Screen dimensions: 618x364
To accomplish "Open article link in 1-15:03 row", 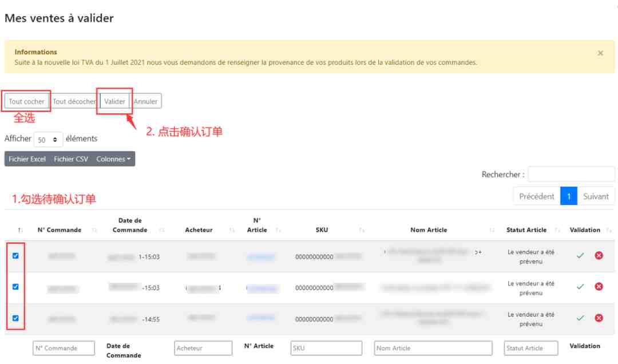I will [260, 257].
